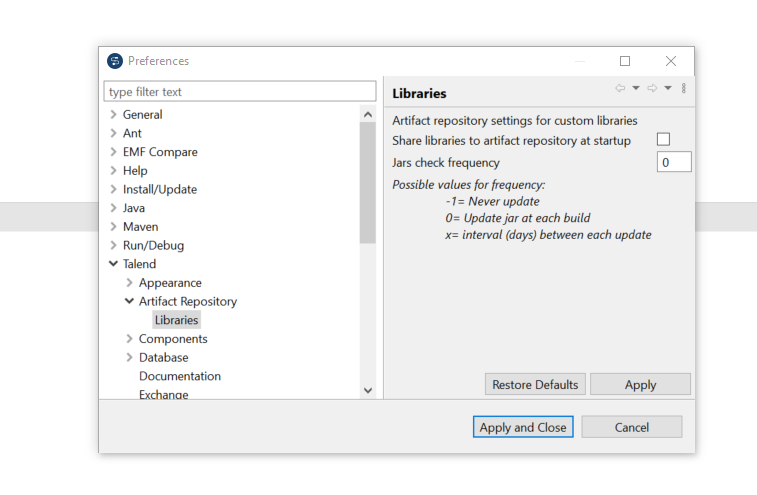Close the Preferences window
This screenshot has width=757, height=495.
coord(671,61)
